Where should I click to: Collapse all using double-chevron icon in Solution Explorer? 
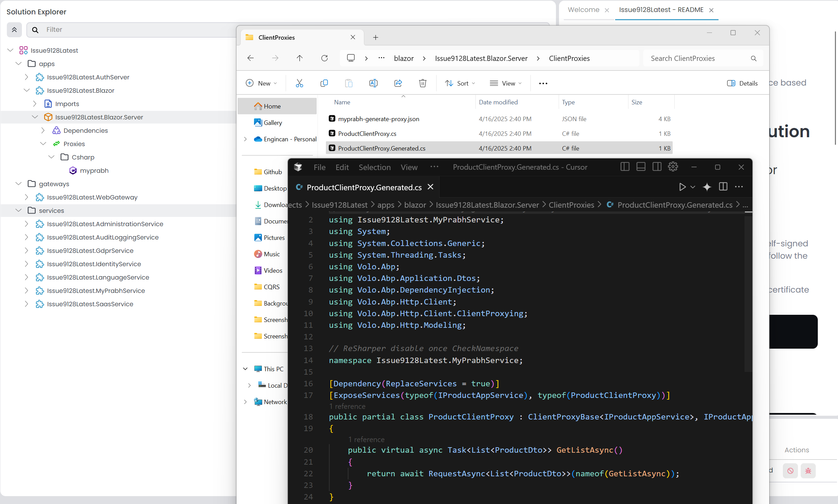14,30
